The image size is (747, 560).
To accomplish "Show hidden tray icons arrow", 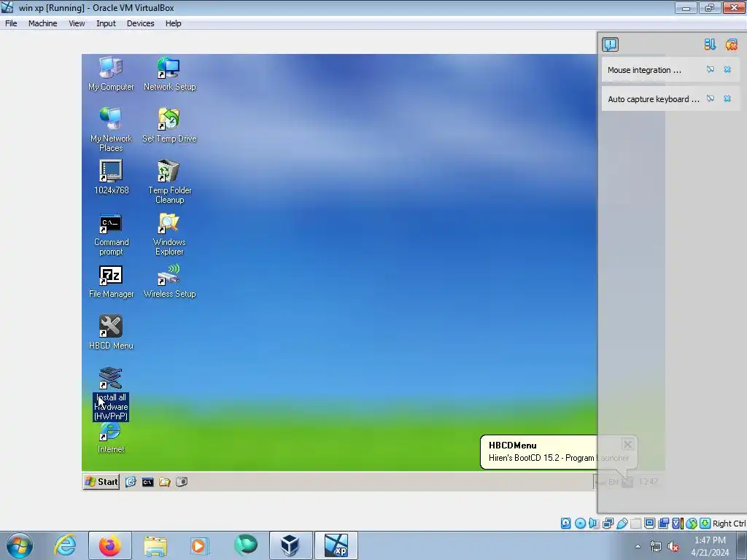I will click(638, 546).
